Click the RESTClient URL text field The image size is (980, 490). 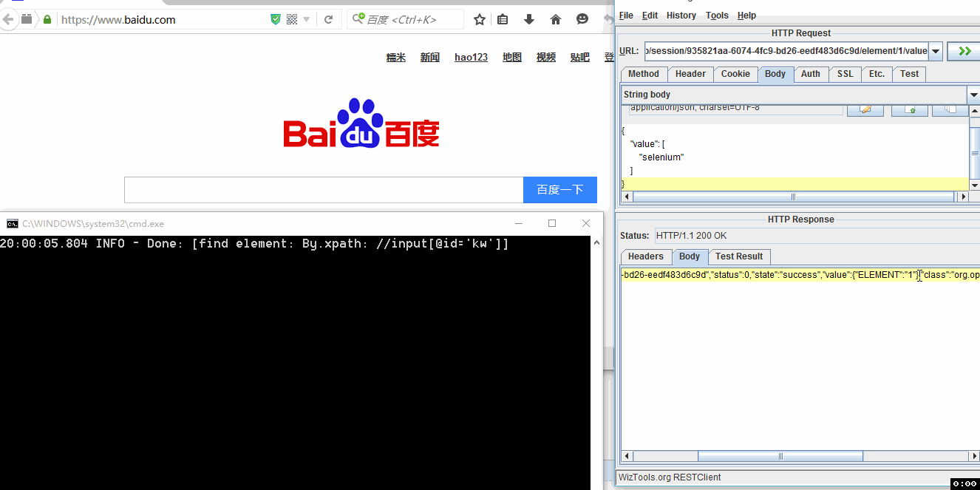[786, 51]
